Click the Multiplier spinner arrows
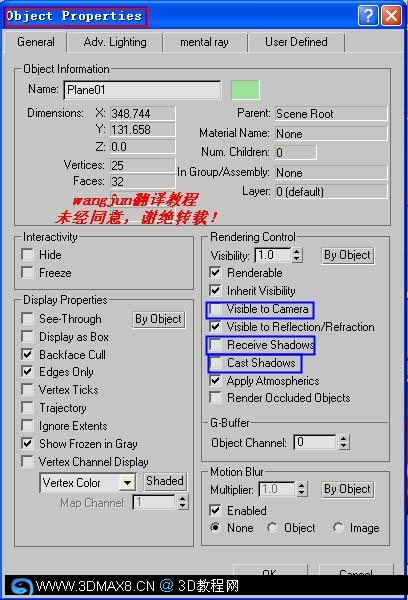The image size is (408, 600). pos(302,489)
